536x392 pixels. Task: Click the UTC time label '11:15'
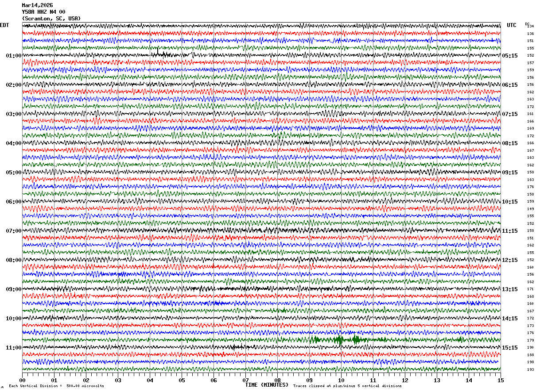click(x=510, y=231)
